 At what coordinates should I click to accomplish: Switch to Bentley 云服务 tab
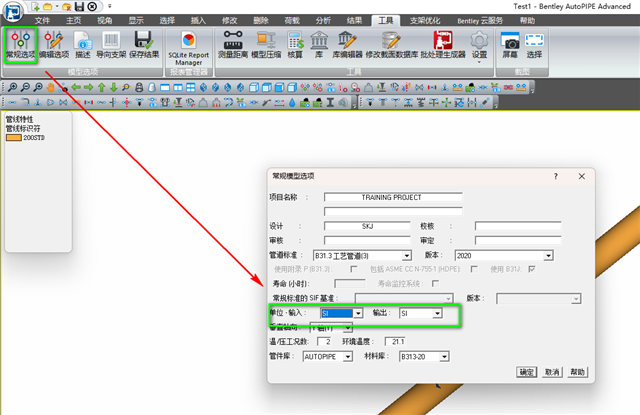click(x=480, y=20)
